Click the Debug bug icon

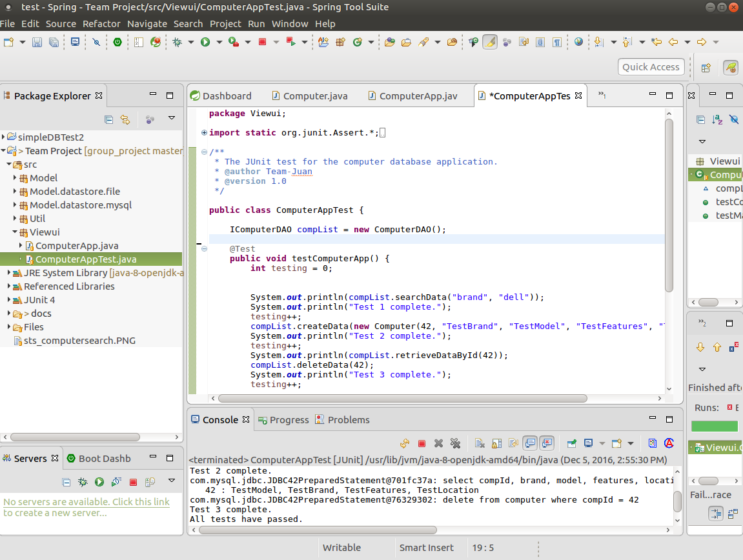(x=178, y=42)
